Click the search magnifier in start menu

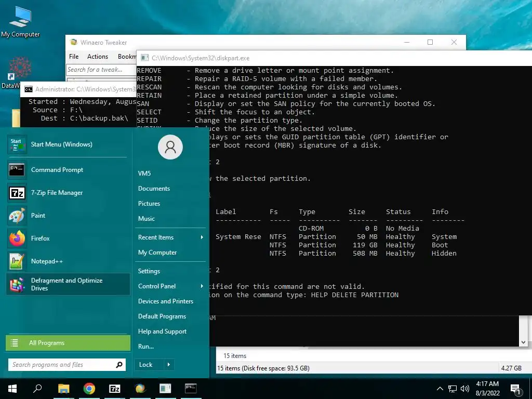119,365
